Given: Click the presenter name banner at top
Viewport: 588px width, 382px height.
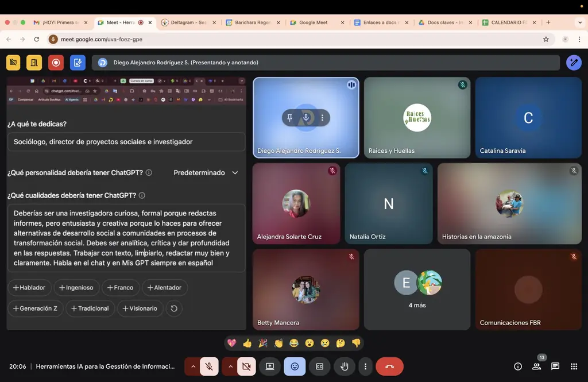Looking at the screenshot, I should [326, 63].
